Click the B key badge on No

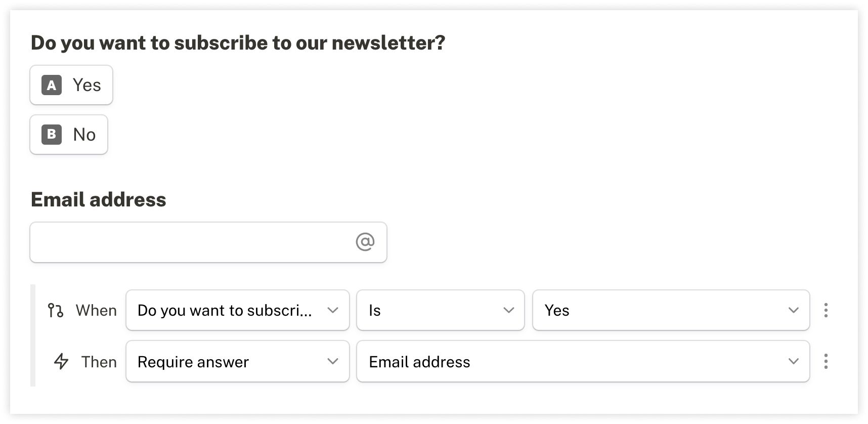[x=52, y=135]
